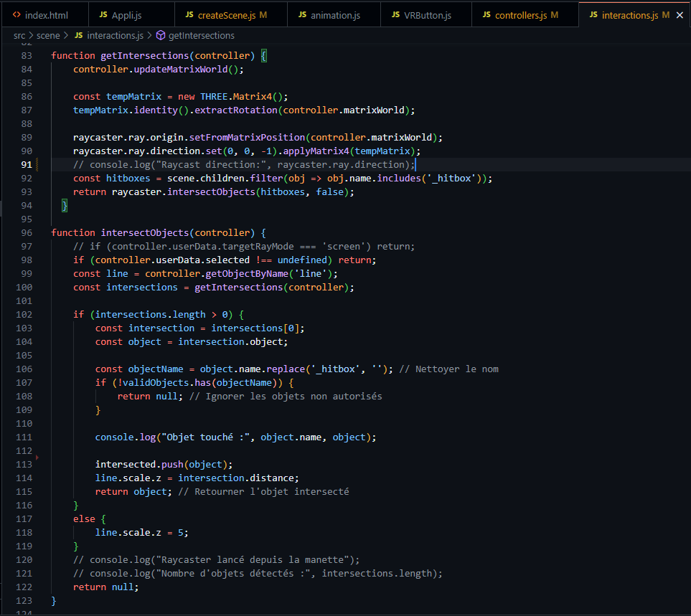
Task: Open the interactions.js breadcrumb dropdown
Action: 115,35
